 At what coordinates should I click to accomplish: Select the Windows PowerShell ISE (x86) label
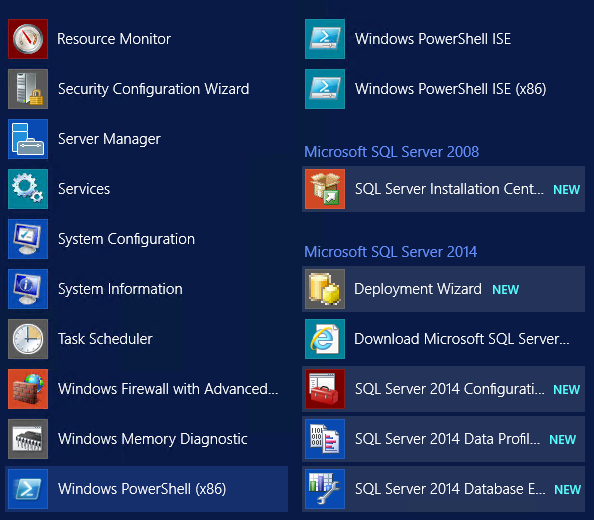click(451, 89)
